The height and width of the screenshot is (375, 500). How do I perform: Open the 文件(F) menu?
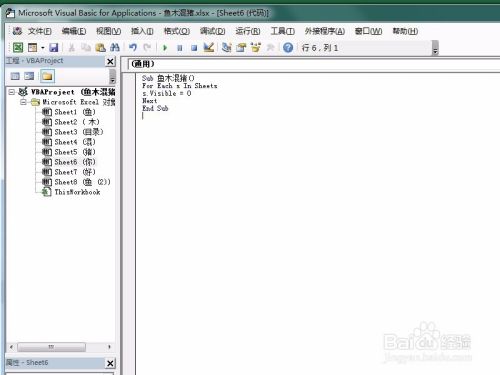(x=40, y=31)
